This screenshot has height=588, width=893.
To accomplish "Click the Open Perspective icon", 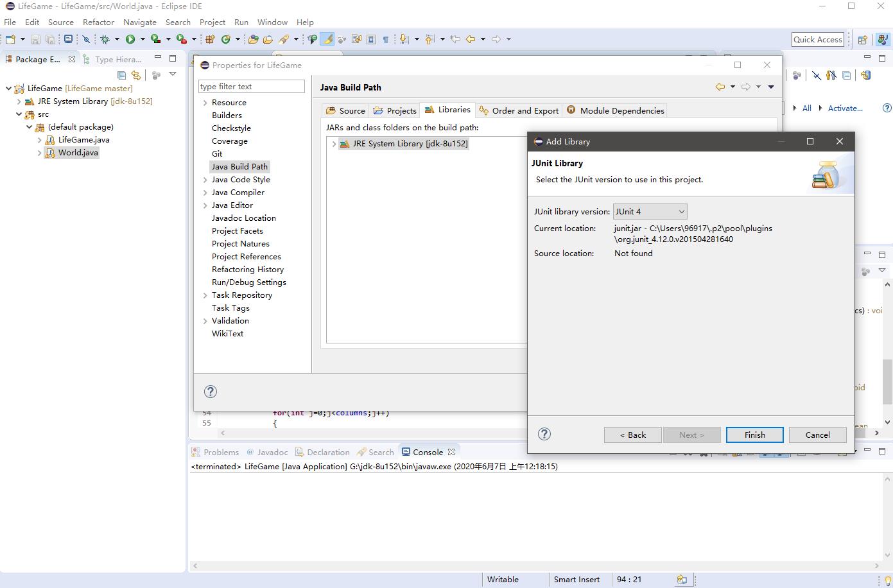I will click(x=862, y=40).
